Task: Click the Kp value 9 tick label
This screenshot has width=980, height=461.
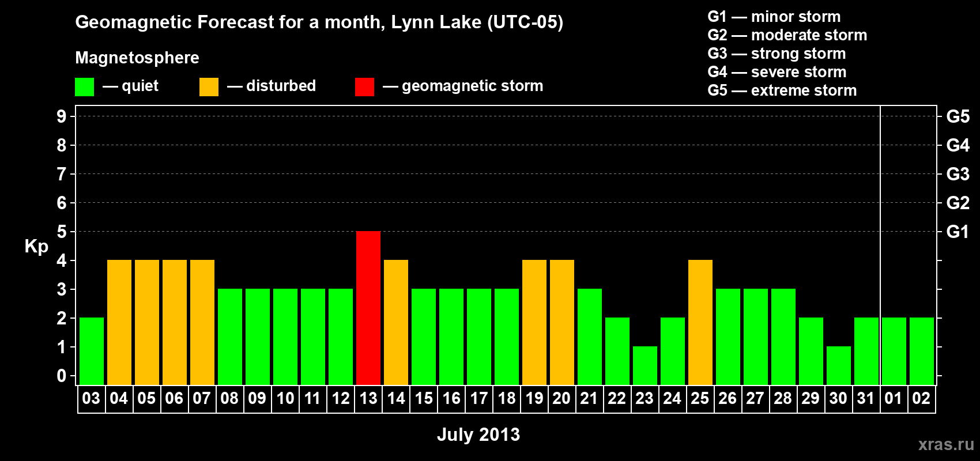Action: coord(62,116)
